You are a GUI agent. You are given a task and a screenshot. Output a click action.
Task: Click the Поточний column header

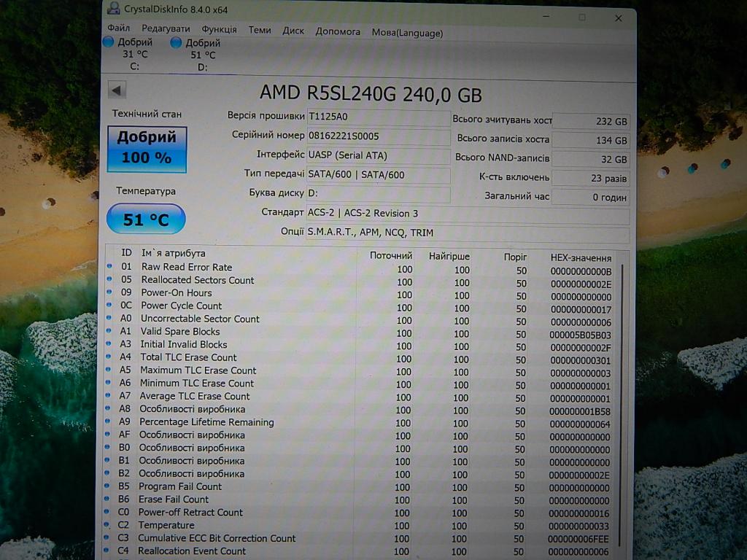(x=391, y=256)
